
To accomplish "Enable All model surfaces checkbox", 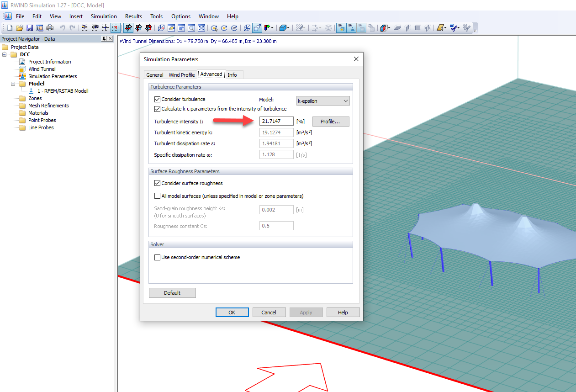I will click(158, 196).
